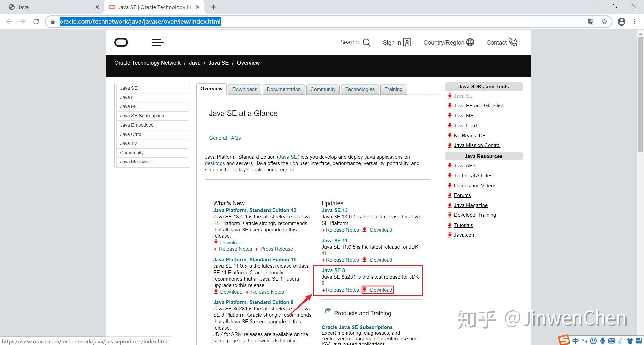Click the Sogou Chinese mode indicator

coord(576,341)
